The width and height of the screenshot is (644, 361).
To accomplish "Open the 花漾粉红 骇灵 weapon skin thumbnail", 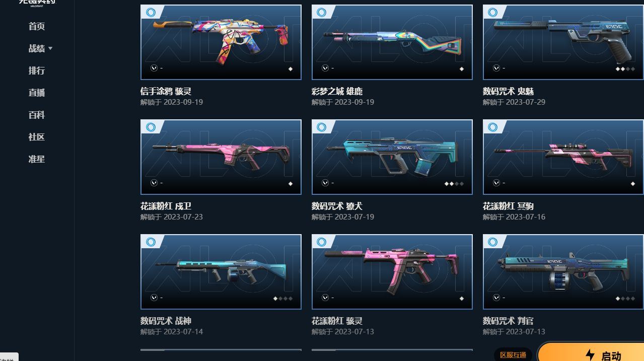I will [392, 272].
